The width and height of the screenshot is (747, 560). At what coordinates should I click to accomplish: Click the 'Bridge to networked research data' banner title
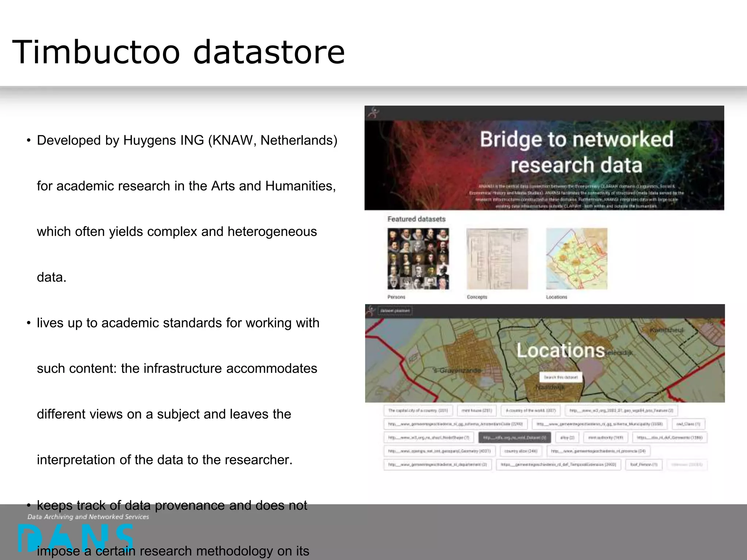point(576,152)
